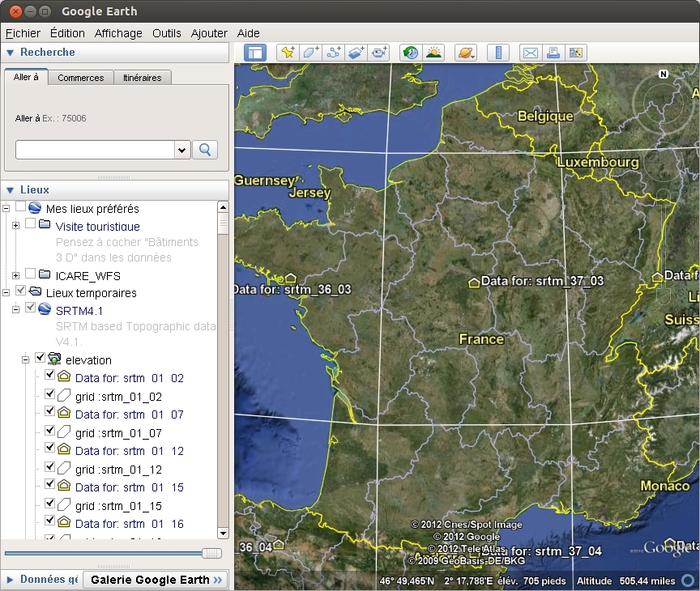Open Data for: srtm 01 07 entry
Screen dimensions: 700x591
[x=130, y=415]
